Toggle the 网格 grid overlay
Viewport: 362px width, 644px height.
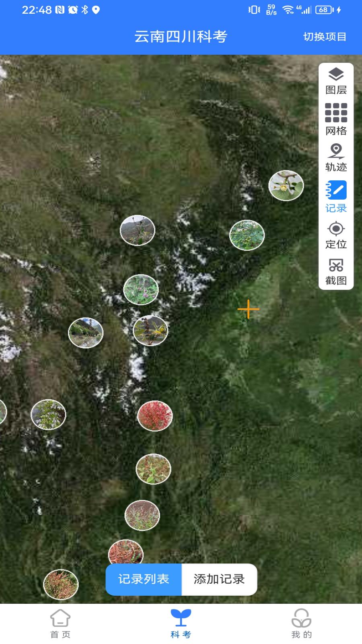[x=336, y=119]
